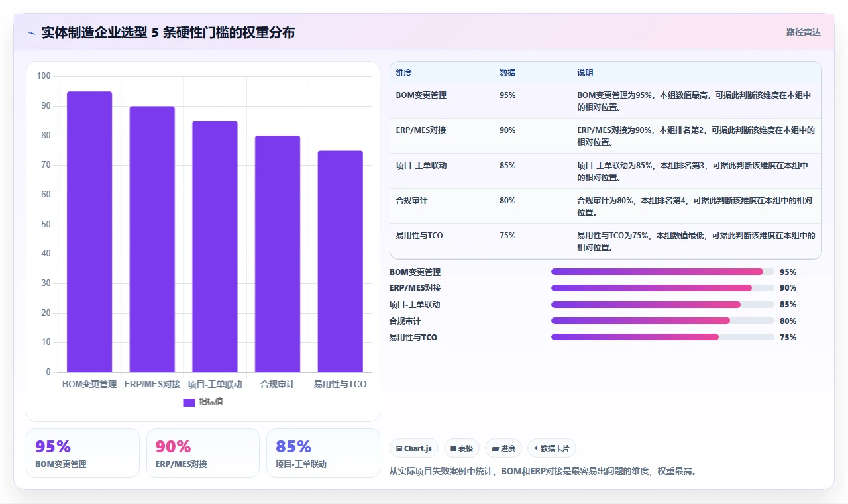Click the 维度 table column header

403,73
